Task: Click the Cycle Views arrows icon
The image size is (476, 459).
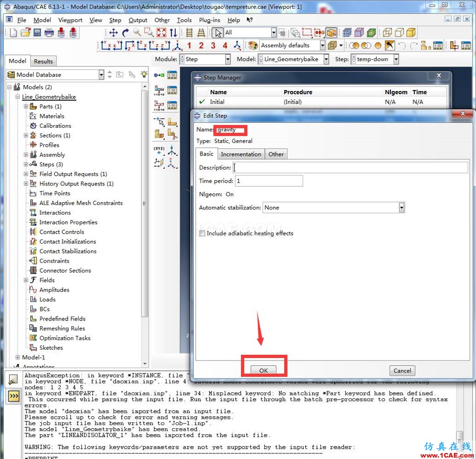Action: (173, 33)
